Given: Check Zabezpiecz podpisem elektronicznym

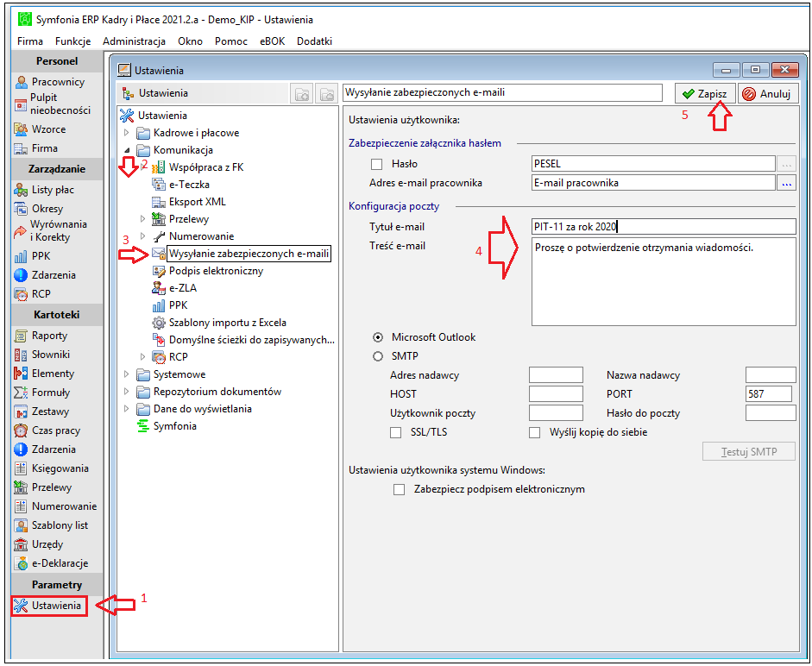Looking at the screenshot, I should click(x=399, y=489).
